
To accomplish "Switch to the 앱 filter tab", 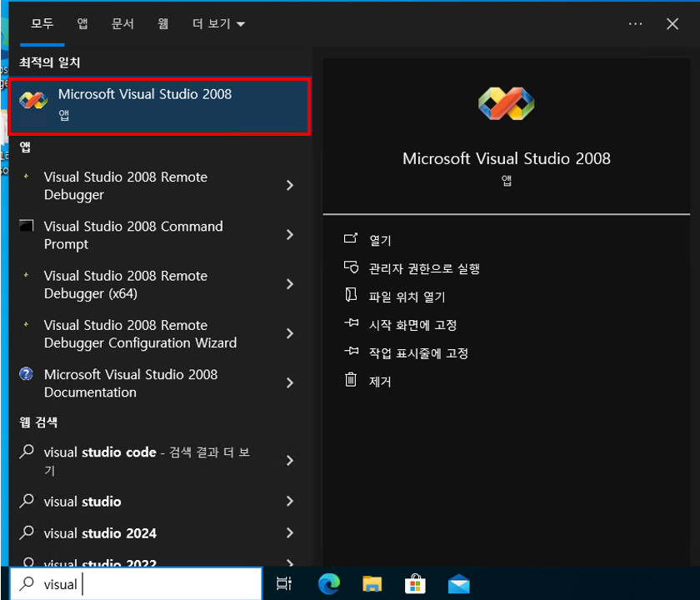I will click(x=82, y=24).
